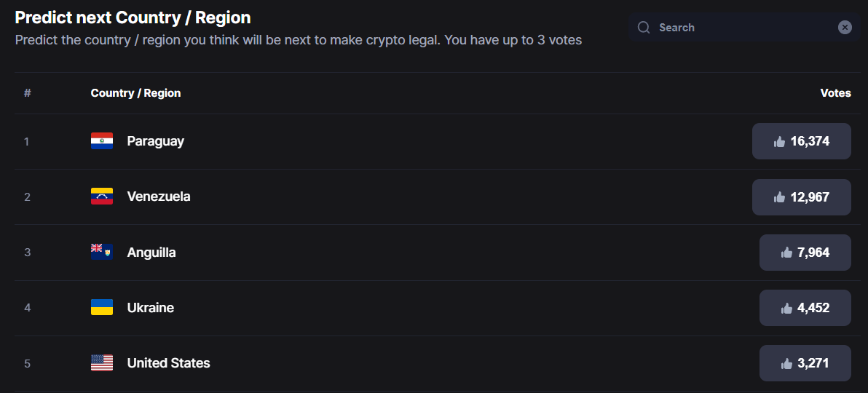Click the search magnifier icon
The image size is (868, 393).
click(643, 28)
